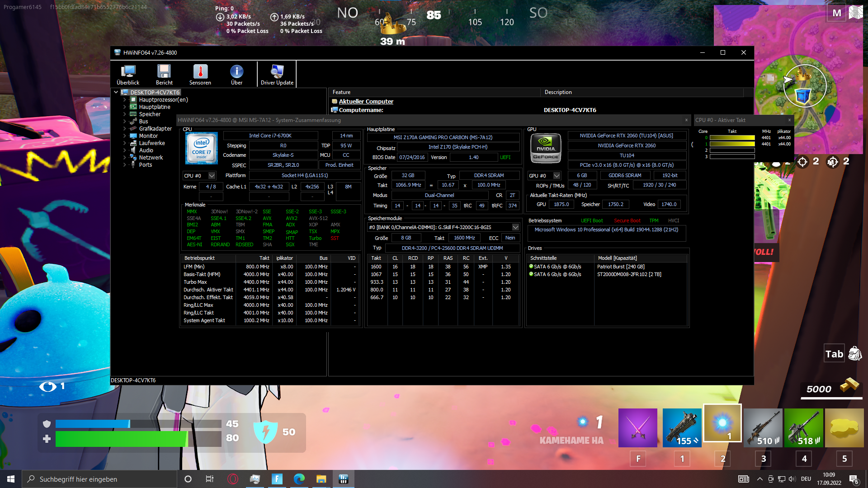Expand the Grafikadapter node

(125, 129)
